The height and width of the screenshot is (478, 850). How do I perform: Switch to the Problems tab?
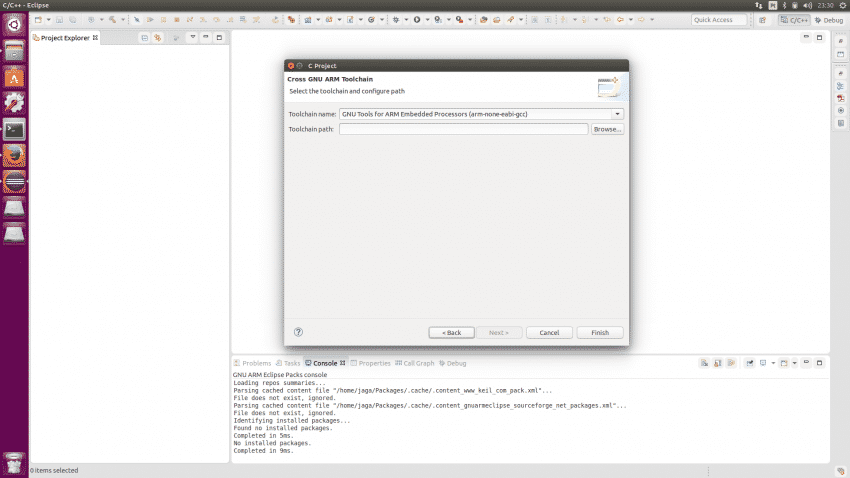click(252, 363)
